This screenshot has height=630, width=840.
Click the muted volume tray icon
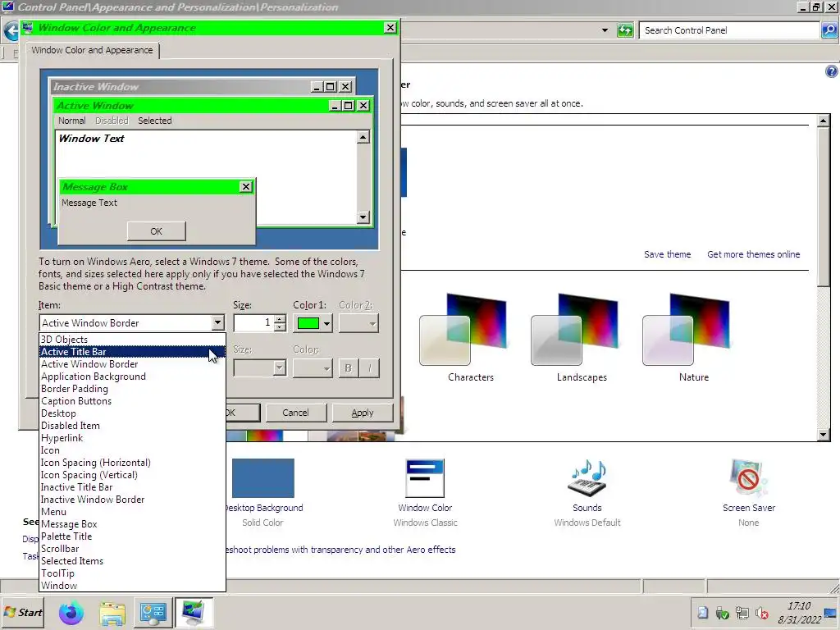click(762, 613)
